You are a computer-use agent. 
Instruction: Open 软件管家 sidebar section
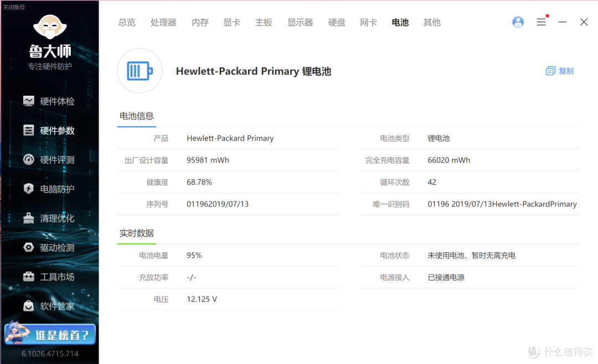click(49, 306)
